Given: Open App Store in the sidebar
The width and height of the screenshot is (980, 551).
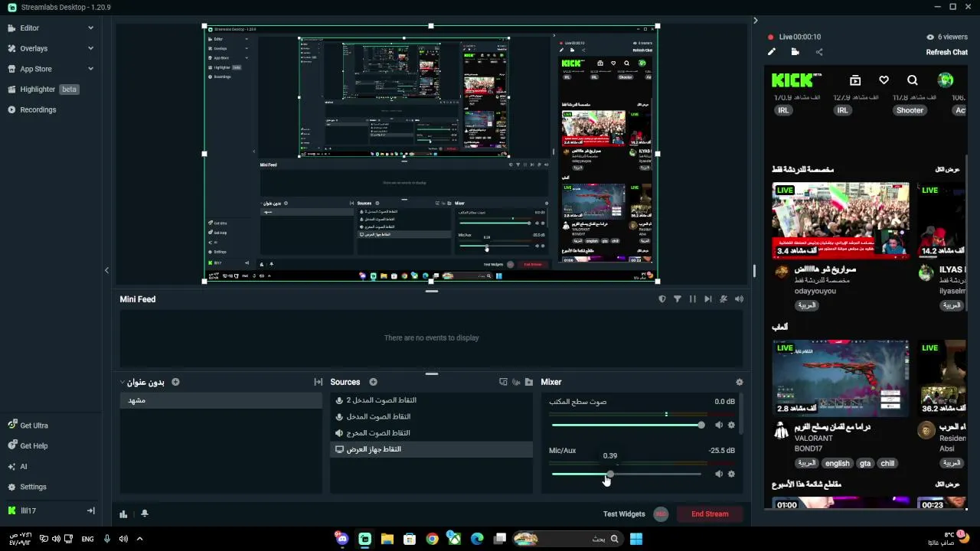Looking at the screenshot, I should [x=35, y=69].
